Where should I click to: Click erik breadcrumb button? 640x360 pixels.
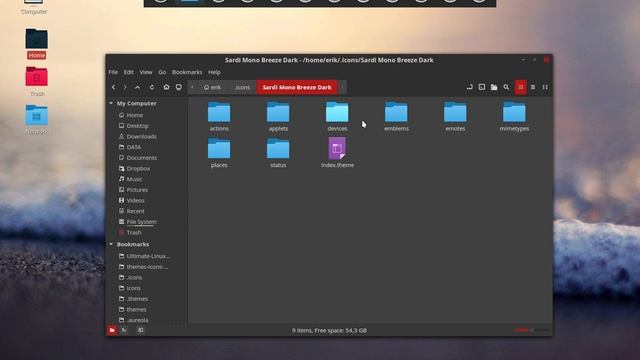(x=212, y=87)
